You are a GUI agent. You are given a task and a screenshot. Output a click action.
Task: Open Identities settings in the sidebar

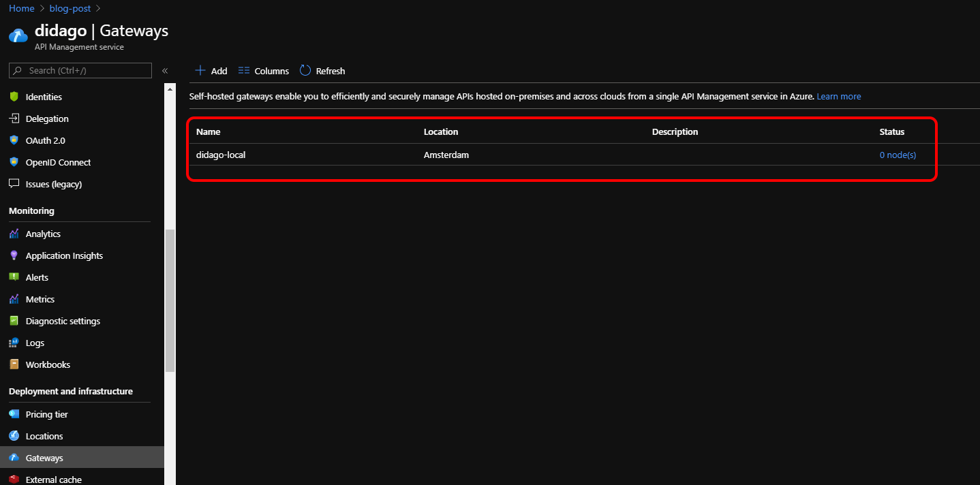(x=42, y=96)
